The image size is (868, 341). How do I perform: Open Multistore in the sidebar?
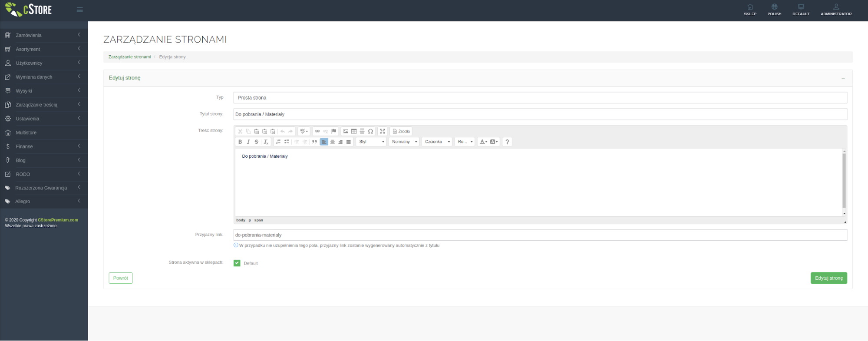[x=44, y=132]
